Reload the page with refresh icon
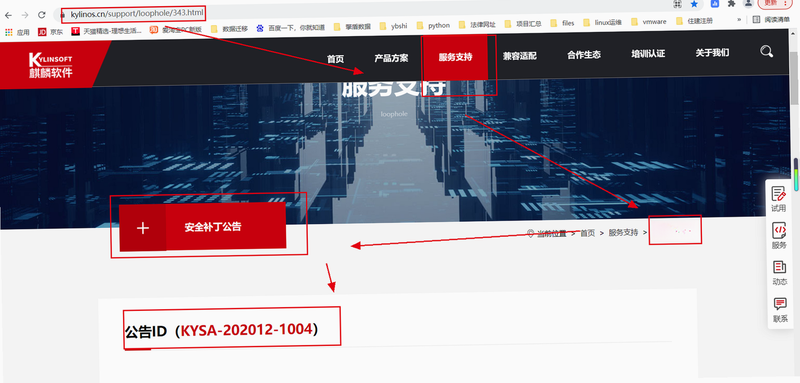This screenshot has width=800, height=383. (x=42, y=15)
